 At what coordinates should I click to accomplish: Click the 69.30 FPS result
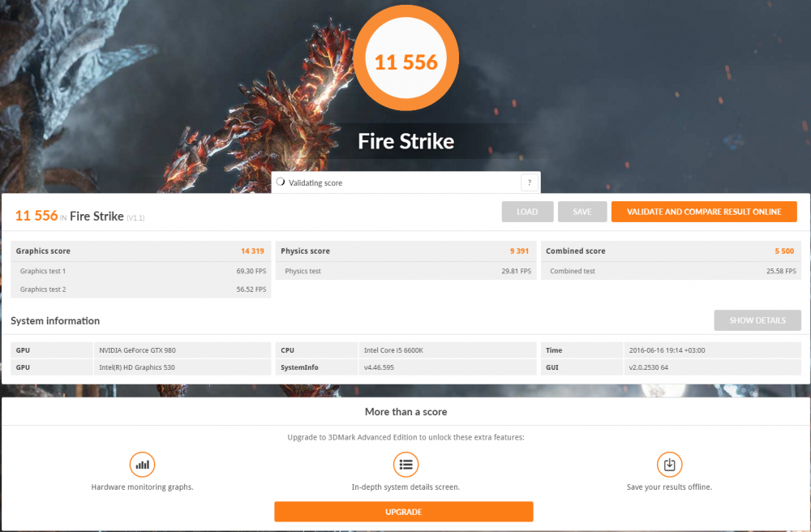pos(251,271)
